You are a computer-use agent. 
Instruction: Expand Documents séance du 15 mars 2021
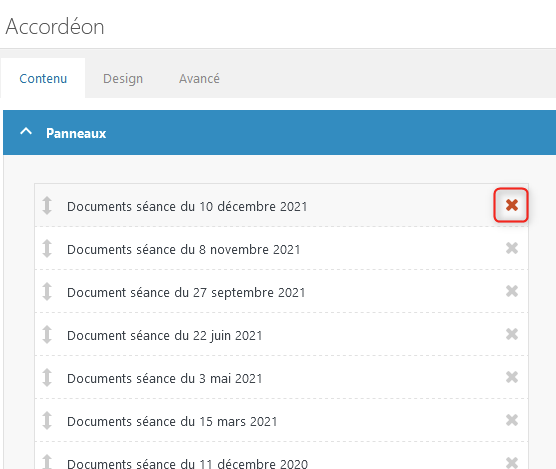[x=172, y=421]
